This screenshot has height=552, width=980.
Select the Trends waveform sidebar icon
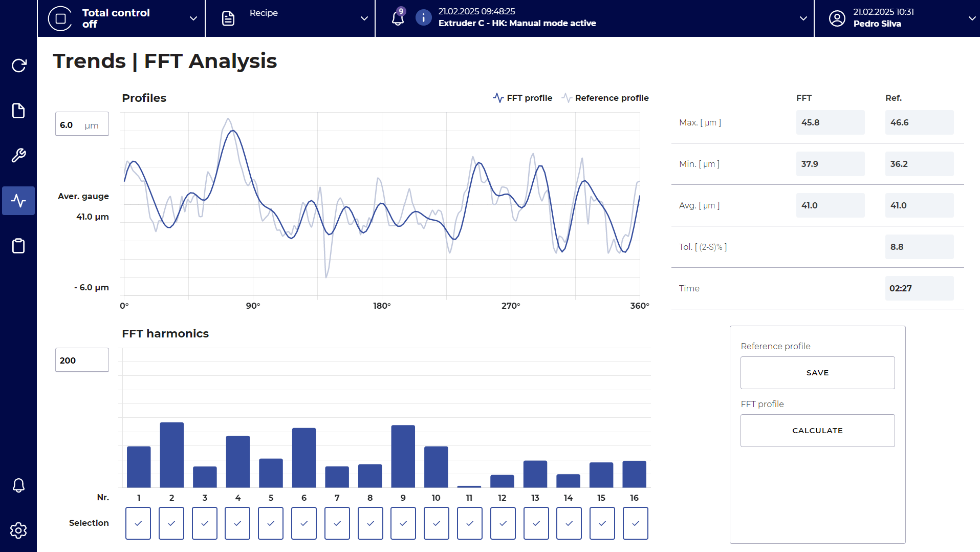18,200
